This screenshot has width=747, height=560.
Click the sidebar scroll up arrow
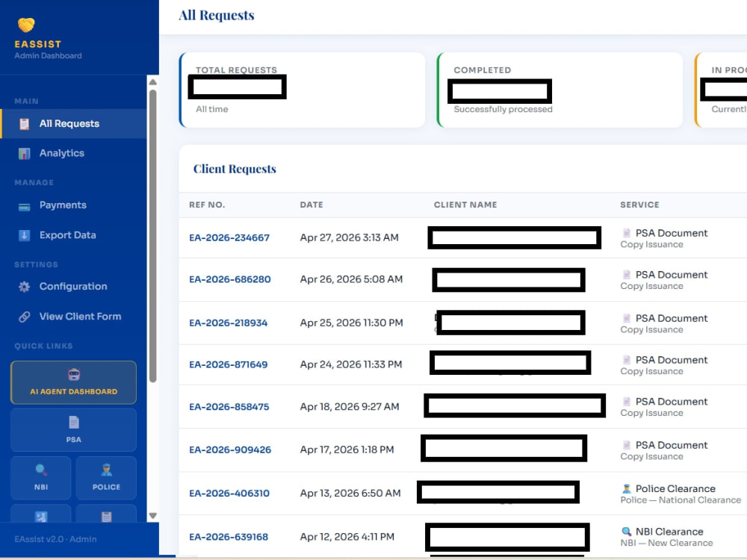coord(153,82)
